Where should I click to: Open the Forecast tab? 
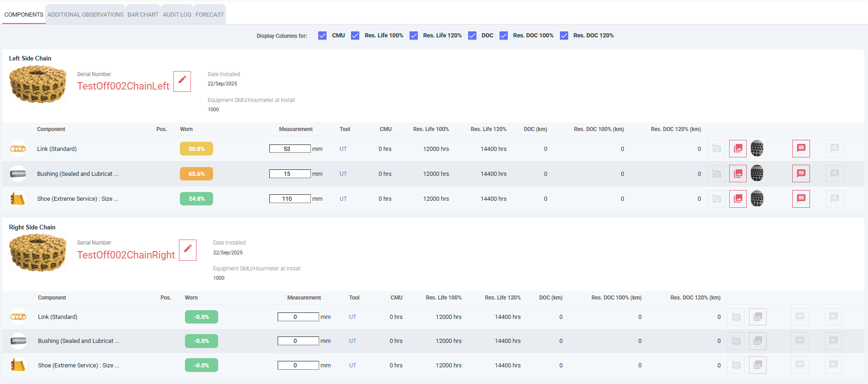pyautogui.click(x=210, y=15)
